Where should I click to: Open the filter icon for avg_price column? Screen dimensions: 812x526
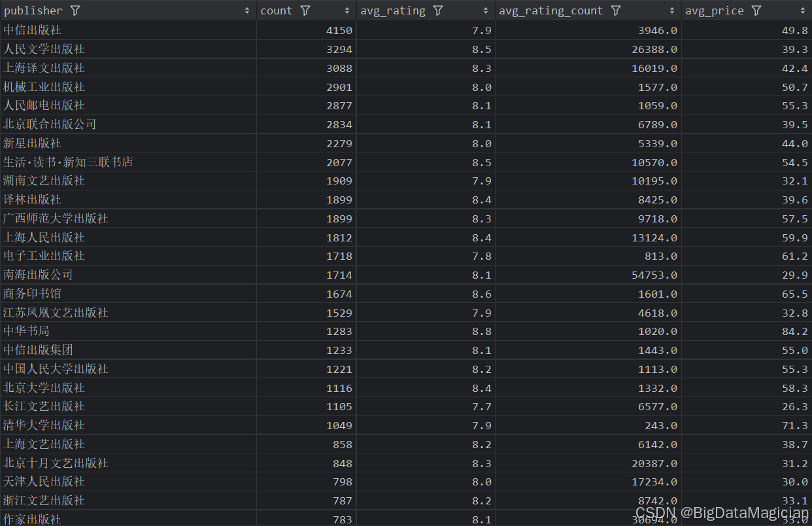pyautogui.click(x=756, y=10)
